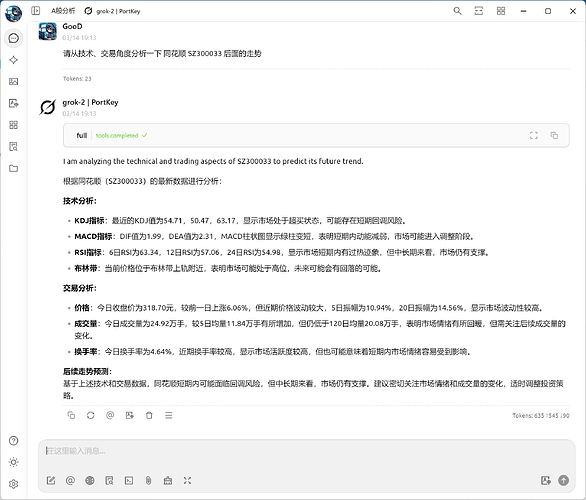This screenshot has height=500, width=586.
Task: Toggle the light/dark theme sun icon
Action: coord(13,462)
